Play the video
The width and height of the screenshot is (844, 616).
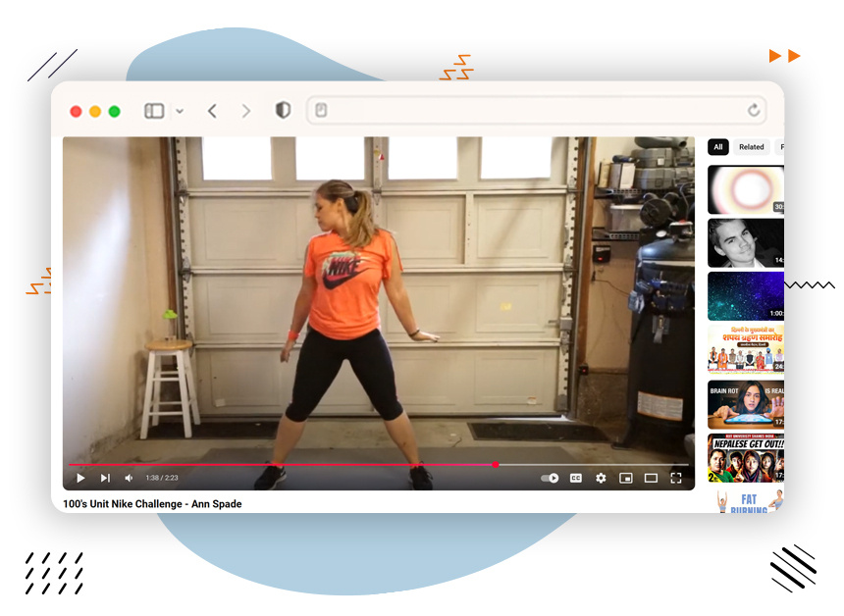80,478
